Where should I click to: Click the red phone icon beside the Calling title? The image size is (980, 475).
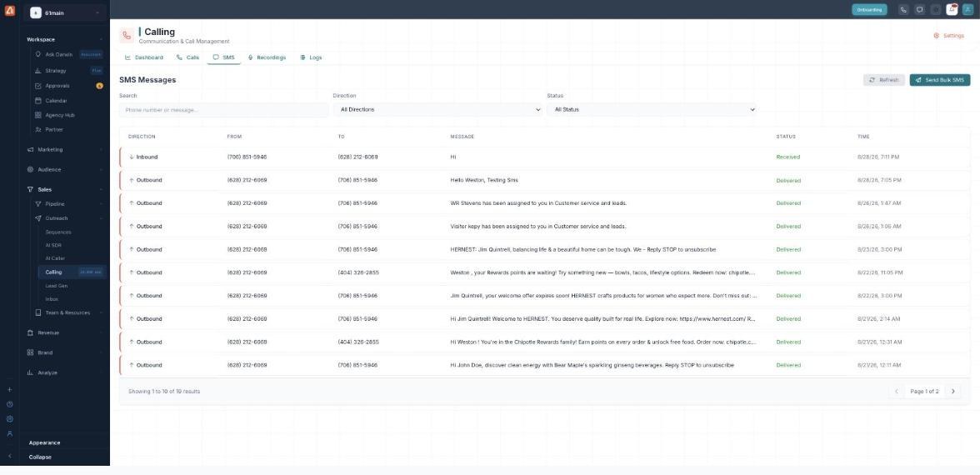click(x=127, y=36)
